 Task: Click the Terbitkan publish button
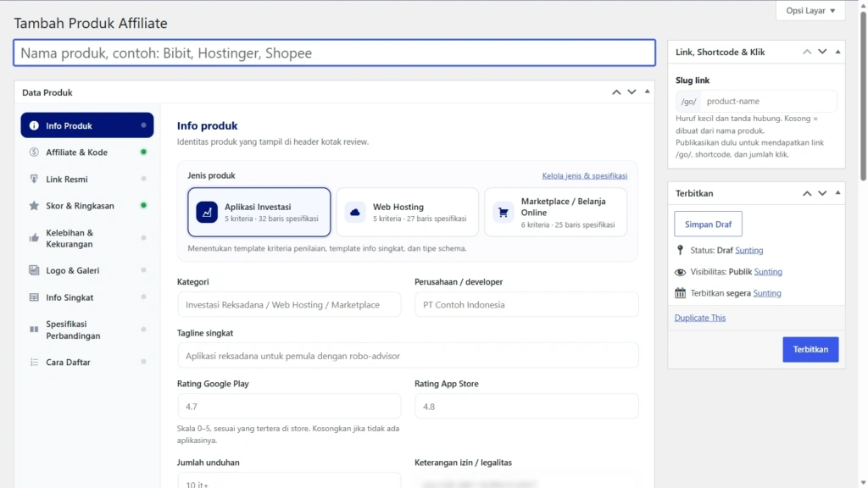pyautogui.click(x=810, y=349)
